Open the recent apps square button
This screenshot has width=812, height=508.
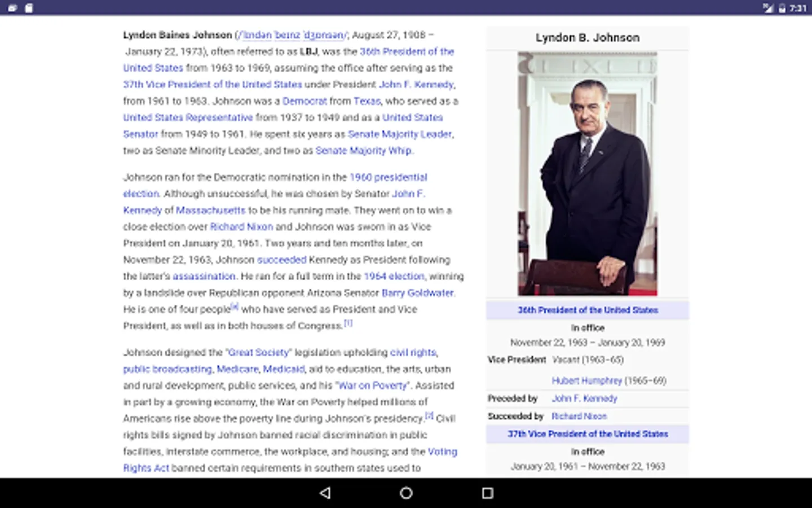point(488,493)
